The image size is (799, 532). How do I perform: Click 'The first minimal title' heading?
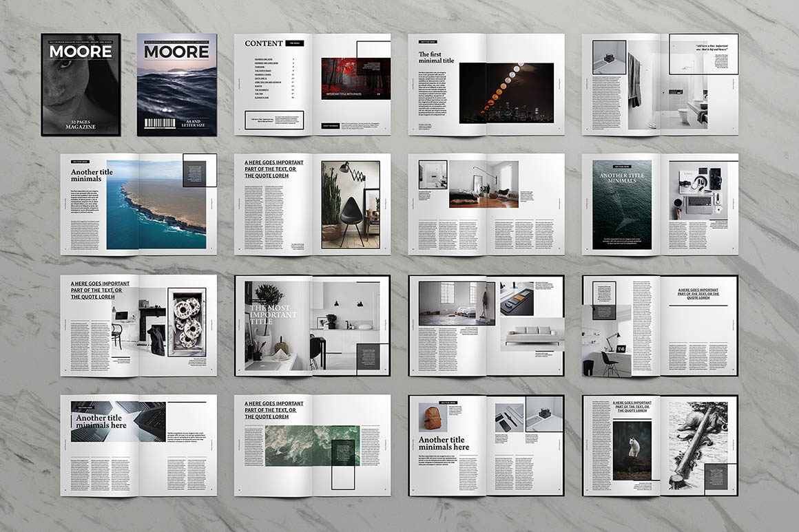(437, 56)
